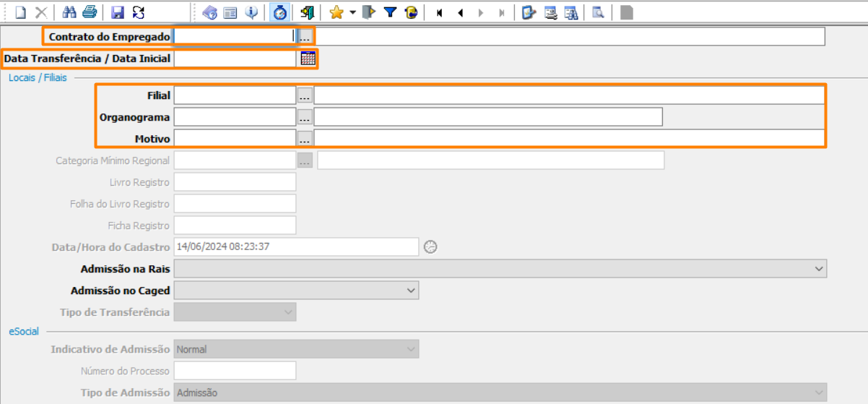The width and height of the screenshot is (868, 404).
Task: Click the Categoria Mínimo Regional code field
Action: tap(235, 160)
